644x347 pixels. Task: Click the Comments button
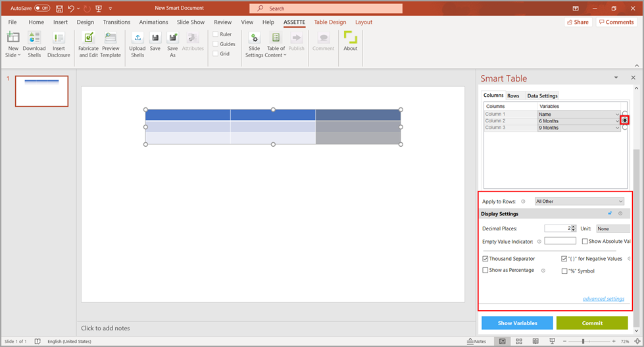616,22
